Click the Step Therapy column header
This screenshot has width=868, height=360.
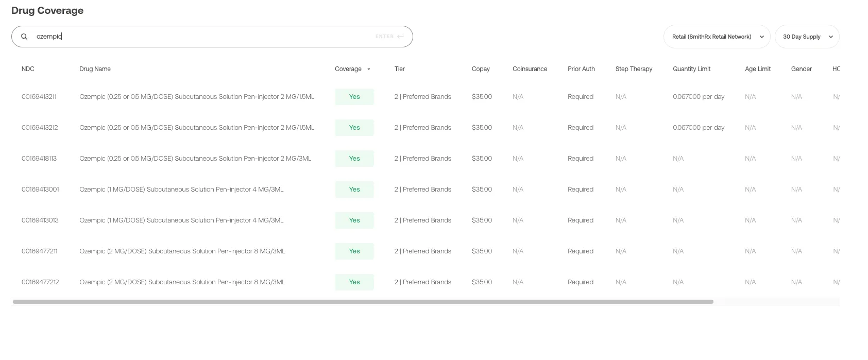pyautogui.click(x=634, y=69)
